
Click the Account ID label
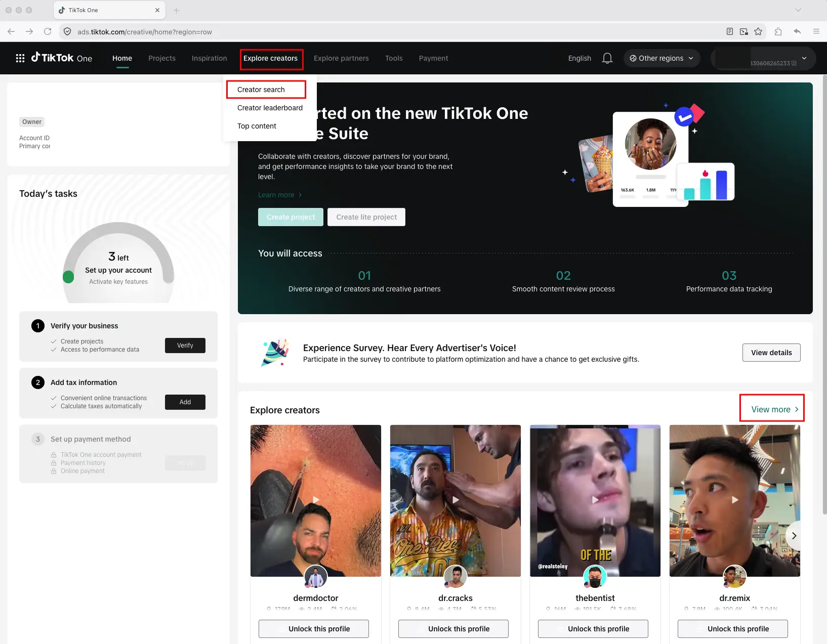click(x=34, y=138)
